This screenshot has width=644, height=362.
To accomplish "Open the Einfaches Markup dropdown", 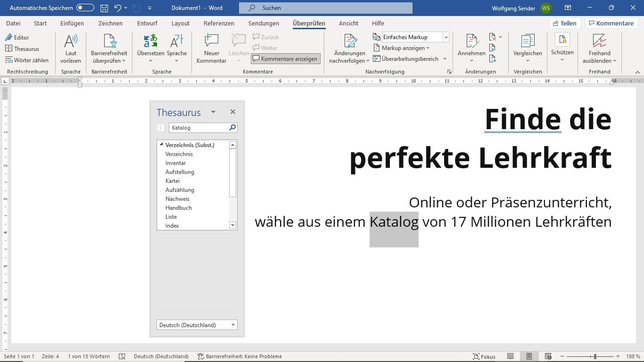I will click(x=446, y=37).
